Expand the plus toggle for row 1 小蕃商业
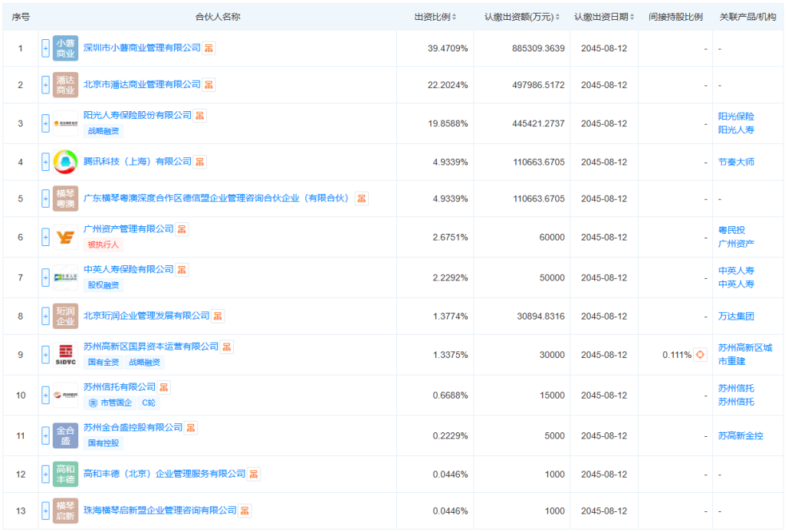 tap(45, 48)
